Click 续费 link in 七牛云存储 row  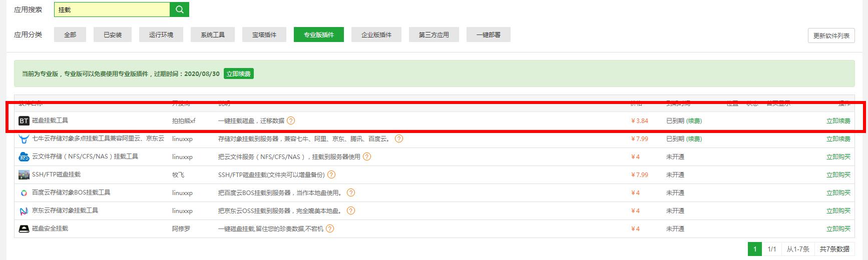point(694,138)
